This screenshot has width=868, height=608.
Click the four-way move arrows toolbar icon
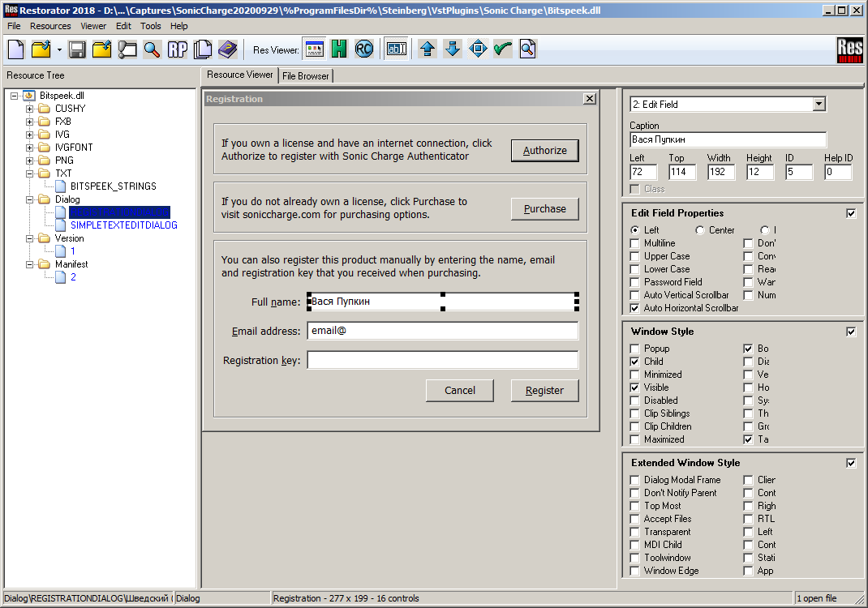click(478, 49)
